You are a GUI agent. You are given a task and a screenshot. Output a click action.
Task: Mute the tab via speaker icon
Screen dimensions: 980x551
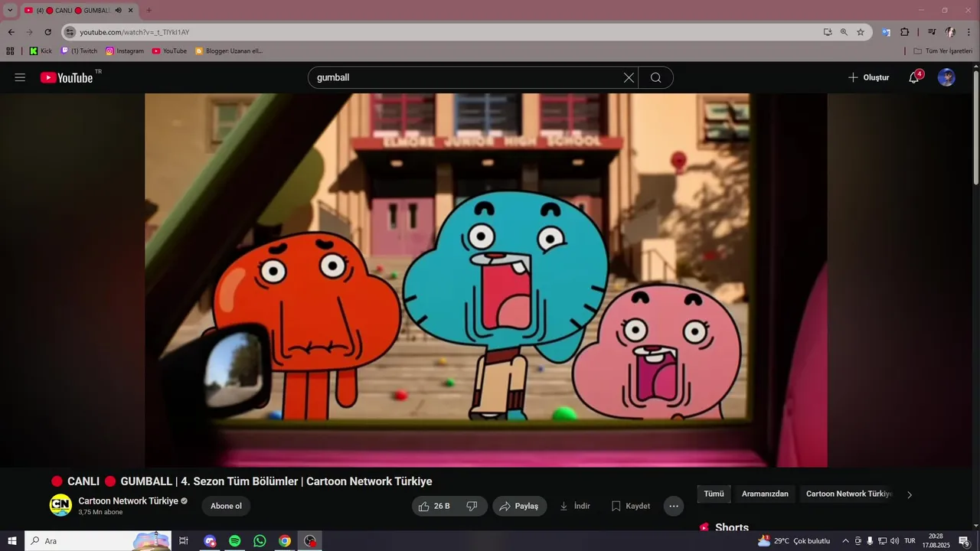click(118, 11)
